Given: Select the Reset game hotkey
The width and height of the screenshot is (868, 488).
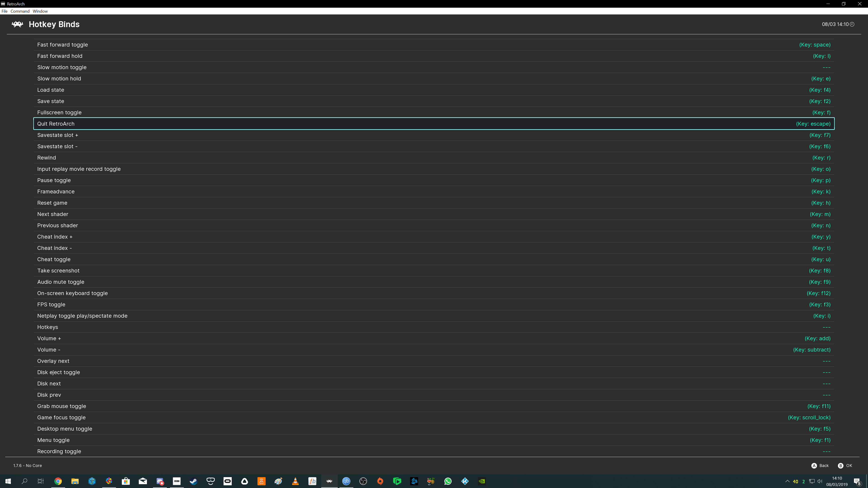Looking at the screenshot, I should (x=434, y=203).
